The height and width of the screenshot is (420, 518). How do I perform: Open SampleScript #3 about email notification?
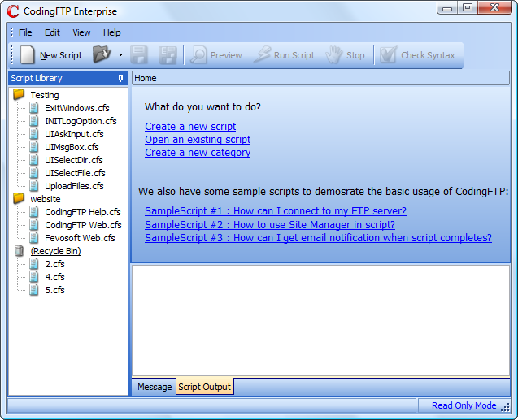click(318, 237)
